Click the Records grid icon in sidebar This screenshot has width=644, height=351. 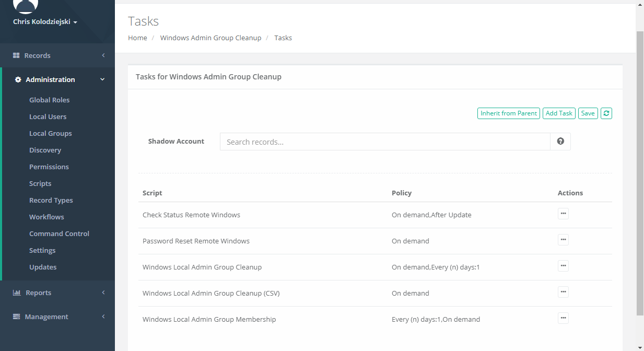(x=16, y=55)
